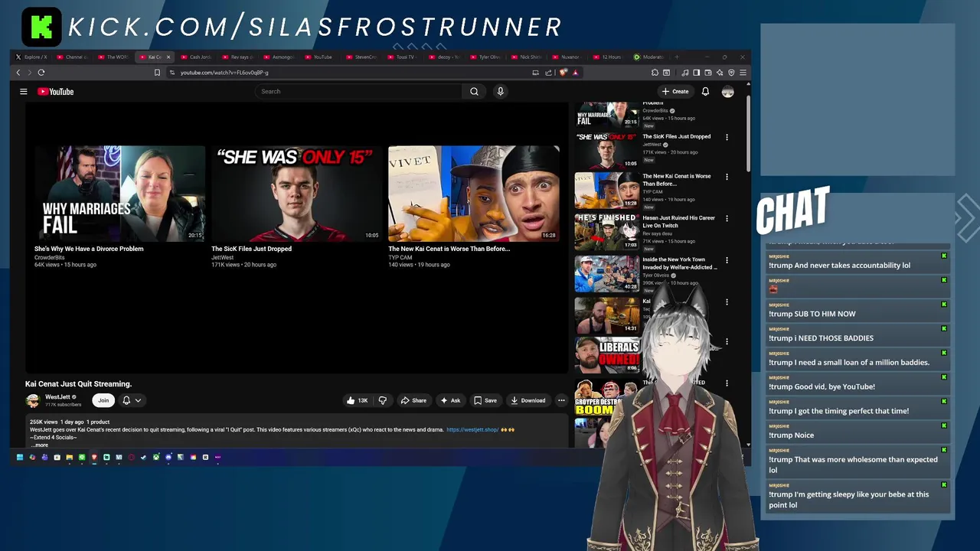Open the Brave browser taskbar icon
This screenshot has height=551, width=980.
[94, 458]
